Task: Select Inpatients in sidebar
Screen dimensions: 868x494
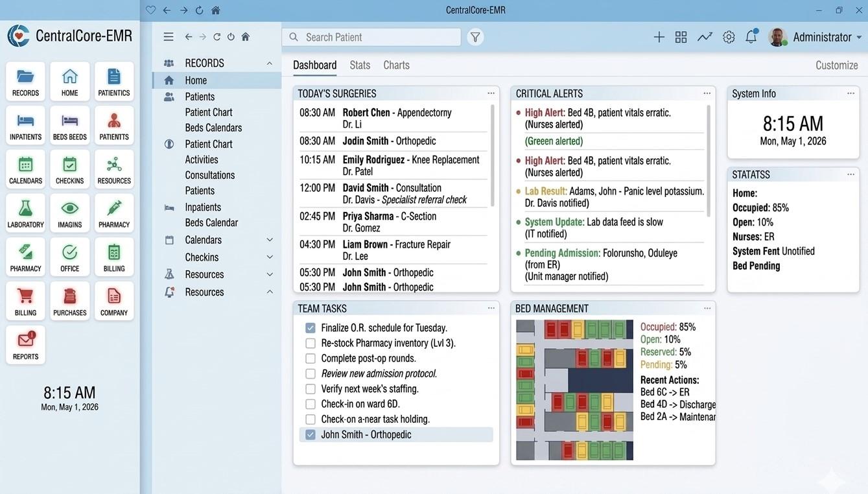Action: pyautogui.click(x=203, y=207)
